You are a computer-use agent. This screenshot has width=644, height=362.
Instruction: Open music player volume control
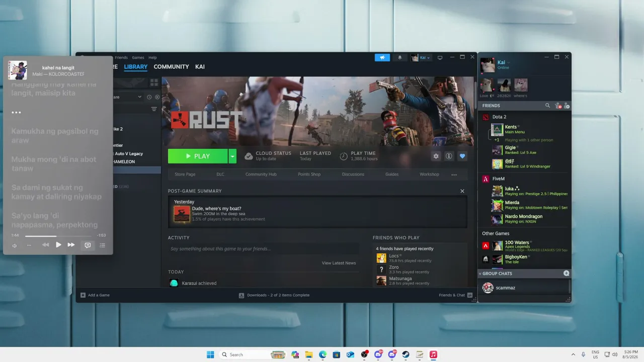coord(15,245)
